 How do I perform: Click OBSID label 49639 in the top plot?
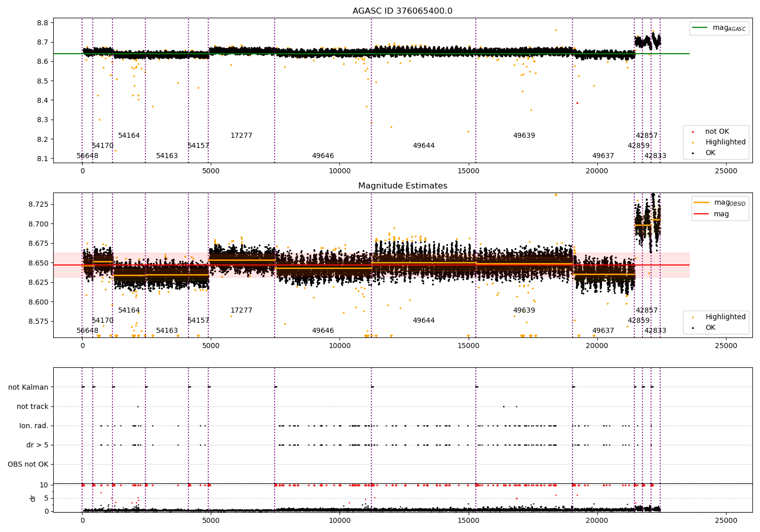pyautogui.click(x=524, y=136)
